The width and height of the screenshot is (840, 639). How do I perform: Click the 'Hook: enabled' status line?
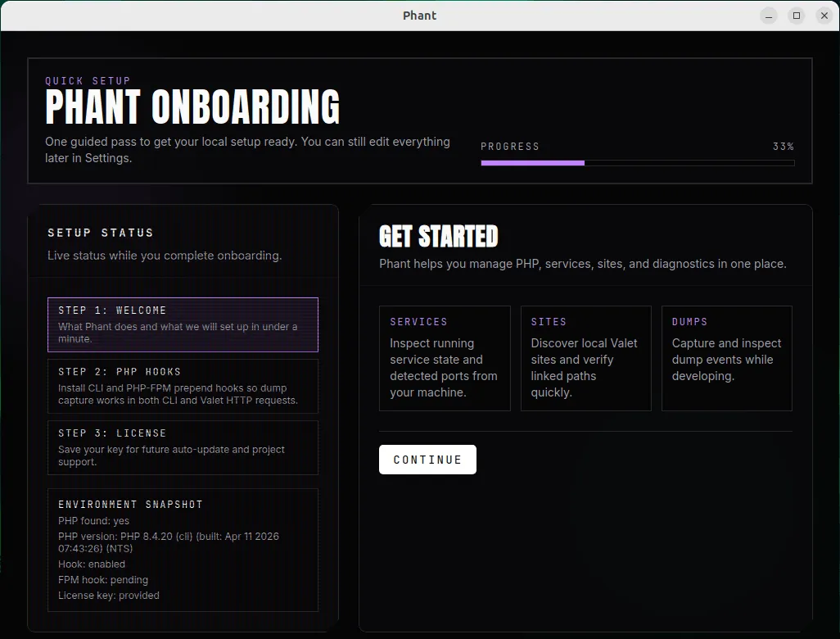point(92,564)
